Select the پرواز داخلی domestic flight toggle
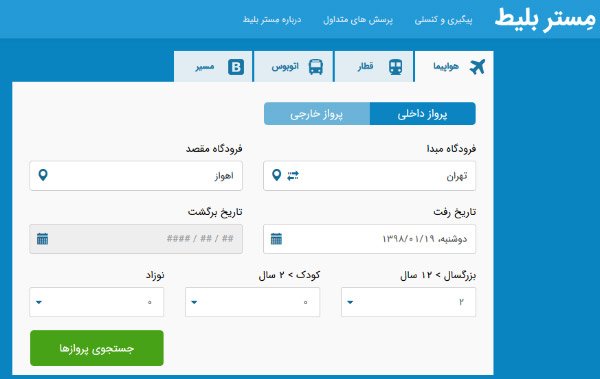The image size is (600, 379). coord(422,114)
